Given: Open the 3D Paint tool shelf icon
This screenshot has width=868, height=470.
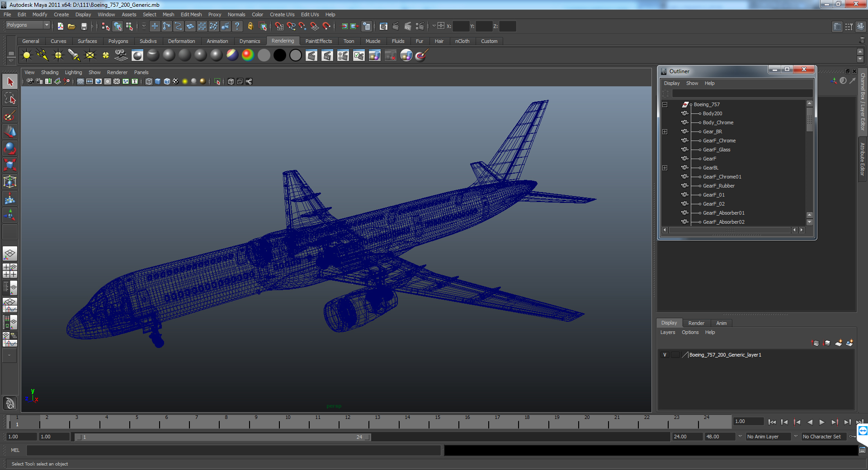Looking at the screenshot, I should tap(421, 55).
